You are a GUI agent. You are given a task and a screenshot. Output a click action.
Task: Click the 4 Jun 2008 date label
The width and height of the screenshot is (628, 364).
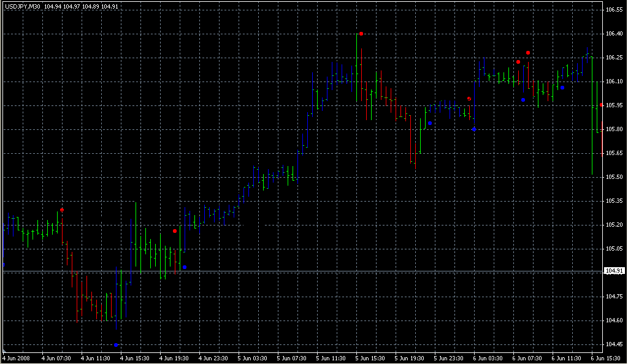pyautogui.click(x=16, y=358)
